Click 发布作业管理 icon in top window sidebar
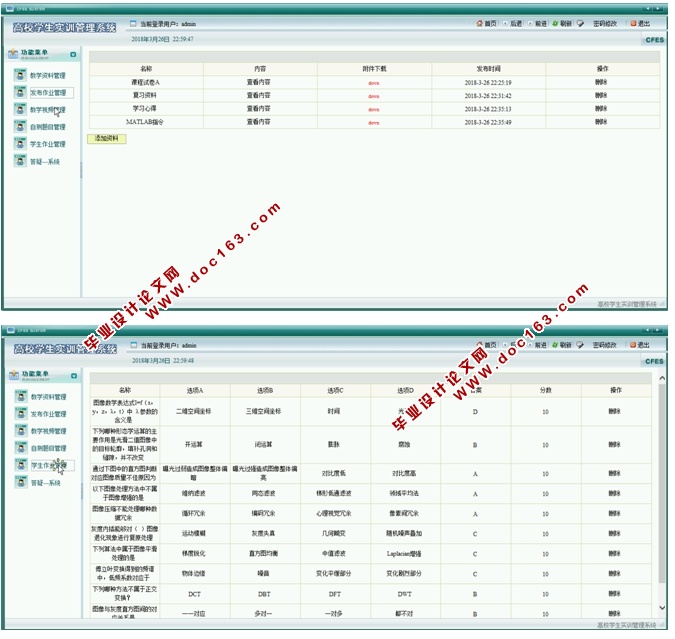Image resolution: width=675 pixels, height=639 pixels. pos(20,92)
